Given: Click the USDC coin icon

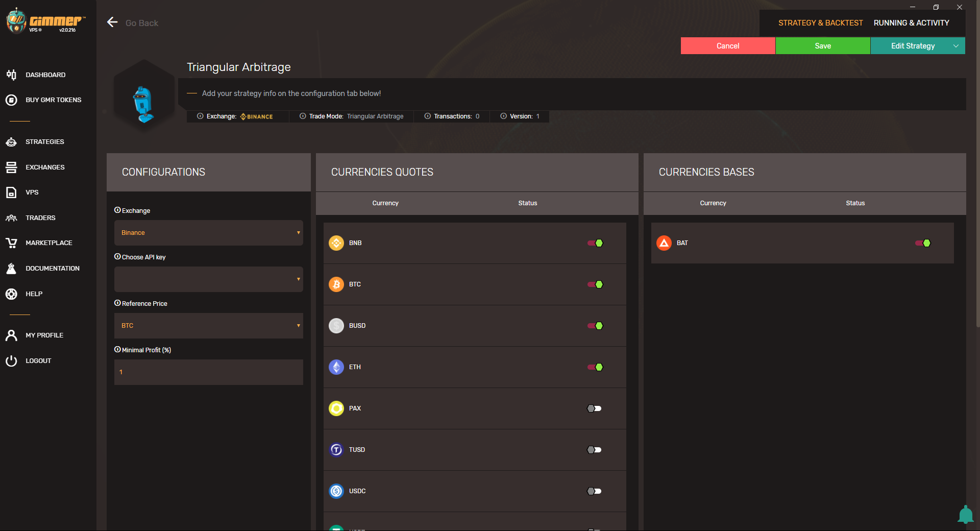Looking at the screenshot, I should (336, 491).
